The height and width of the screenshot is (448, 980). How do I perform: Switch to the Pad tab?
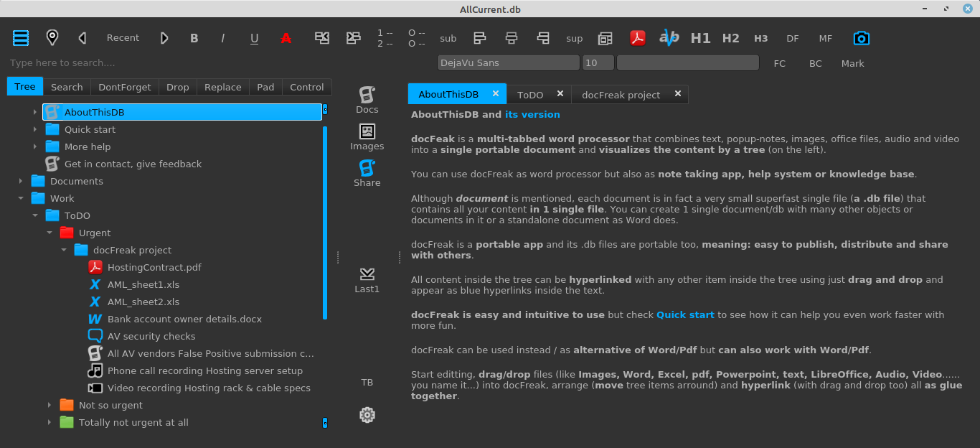click(x=265, y=87)
